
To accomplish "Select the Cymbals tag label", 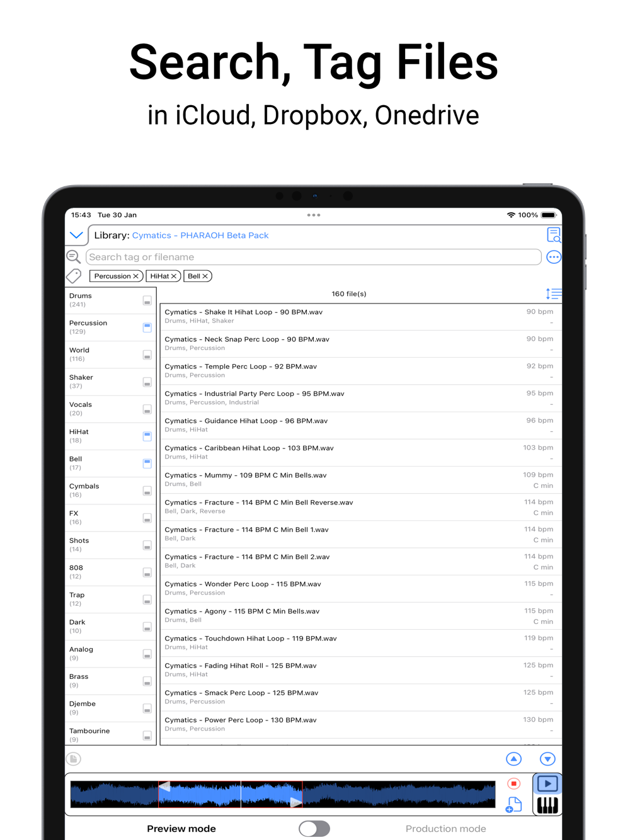I will pyautogui.click(x=84, y=486).
